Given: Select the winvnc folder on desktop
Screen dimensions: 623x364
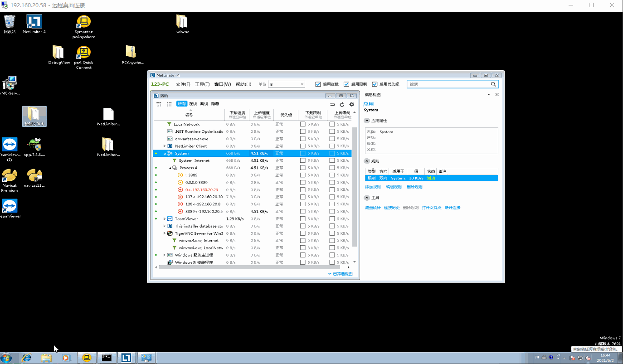Looking at the screenshot, I should click(183, 24).
